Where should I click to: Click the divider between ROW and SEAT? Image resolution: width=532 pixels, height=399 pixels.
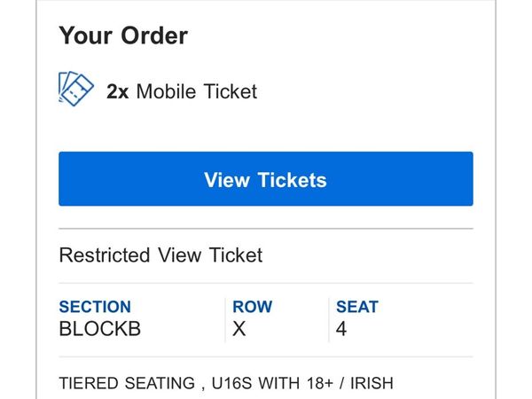pyautogui.click(x=329, y=319)
